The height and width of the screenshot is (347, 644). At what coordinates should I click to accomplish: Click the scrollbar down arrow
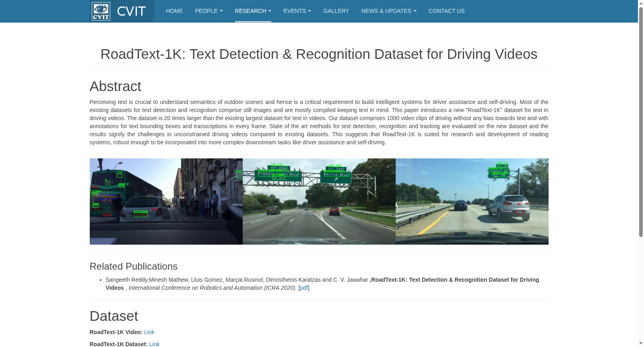pos(641,344)
